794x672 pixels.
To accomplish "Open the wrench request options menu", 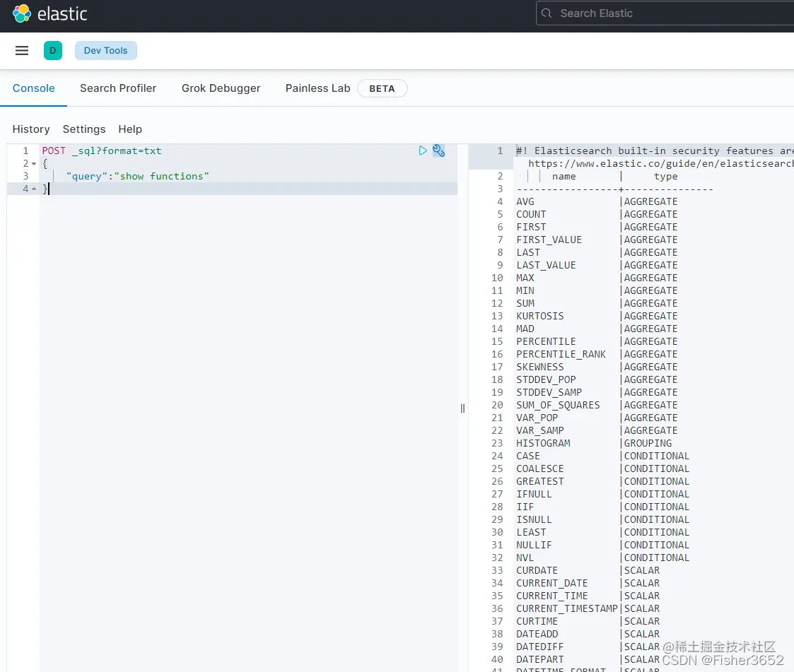I will (438, 151).
